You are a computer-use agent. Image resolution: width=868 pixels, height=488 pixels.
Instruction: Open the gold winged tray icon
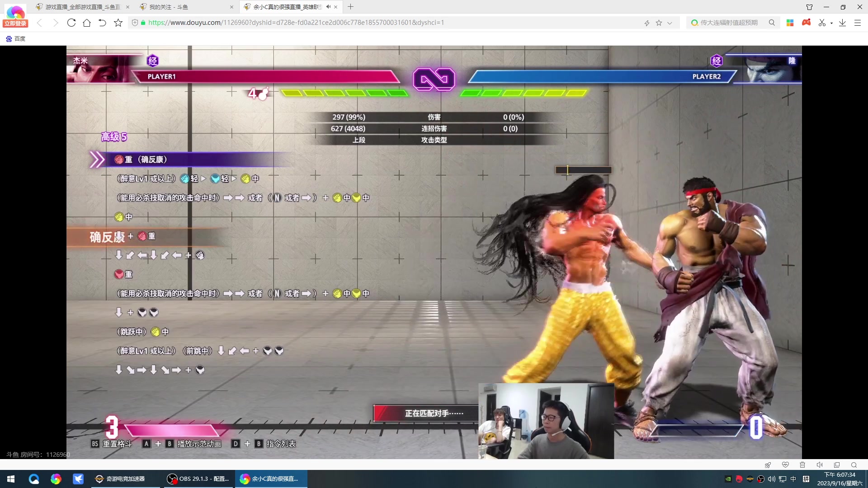point(750,479)
